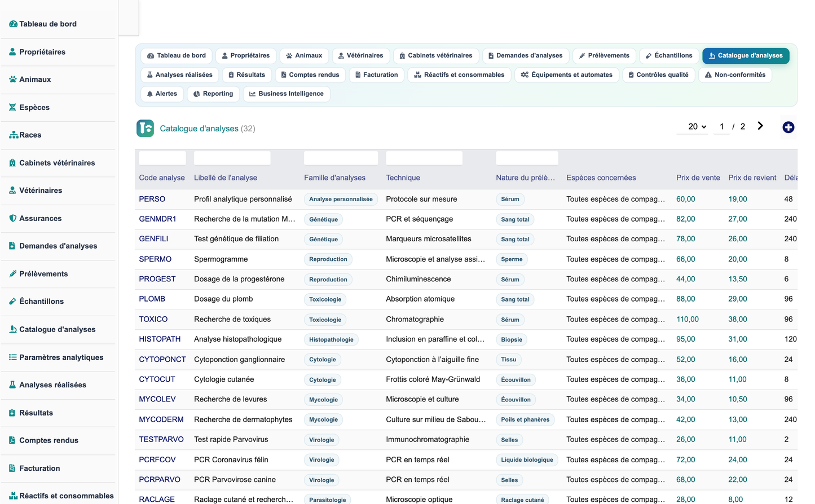Viewport: 815px width, 504px height.
Task: Open SPERMO analysis code link
Action: click(x=155, y=259)
